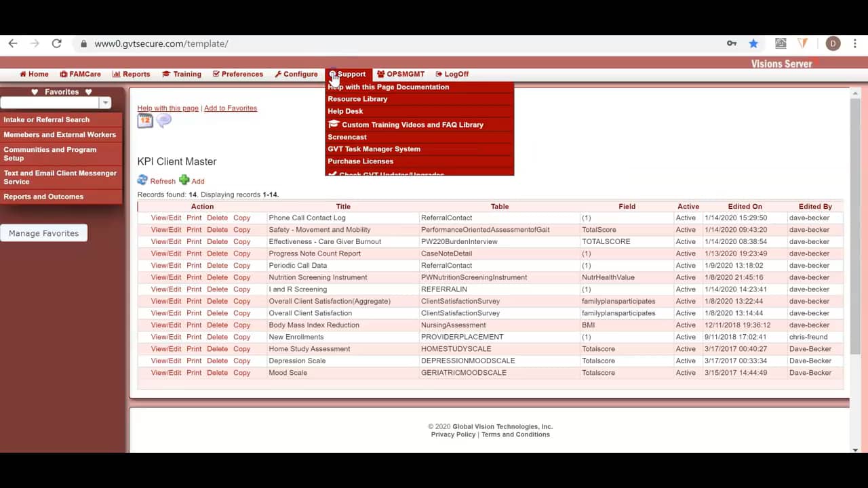Delete the Depression Scale row
Viewport: 868px width, 488px height.
(x=218, y=361)
